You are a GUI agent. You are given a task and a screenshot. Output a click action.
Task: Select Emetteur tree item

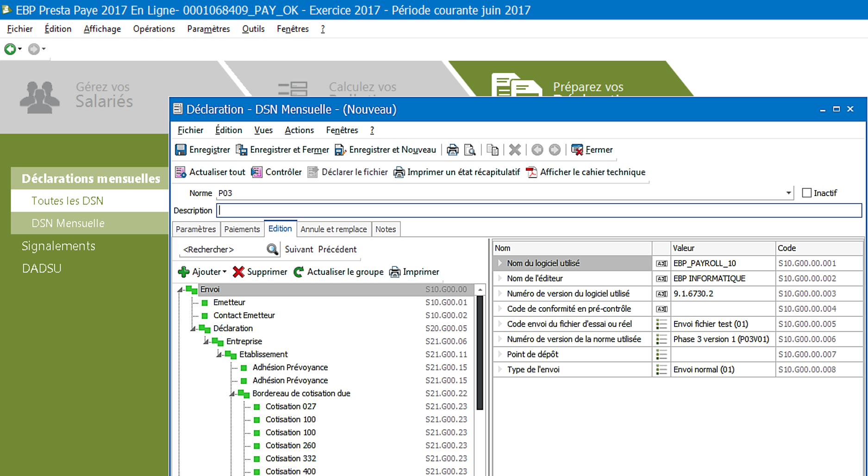[229, 303]
